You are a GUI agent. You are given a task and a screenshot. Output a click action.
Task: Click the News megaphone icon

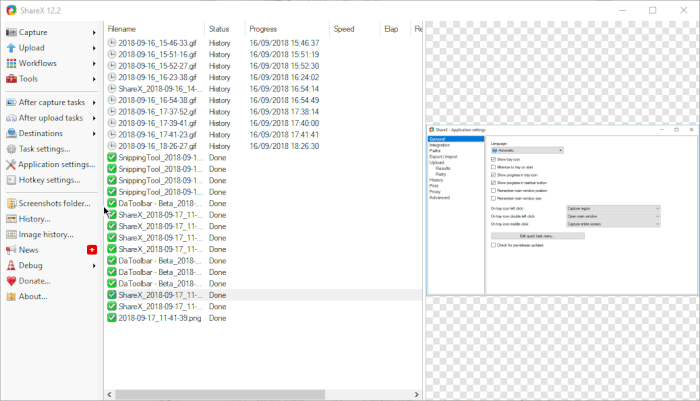[11, 250]
